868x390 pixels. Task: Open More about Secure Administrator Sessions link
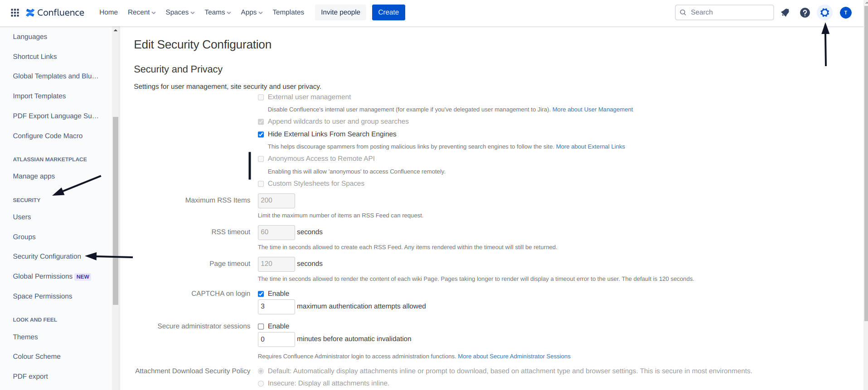pyautogui.click(x=514, y=356)
